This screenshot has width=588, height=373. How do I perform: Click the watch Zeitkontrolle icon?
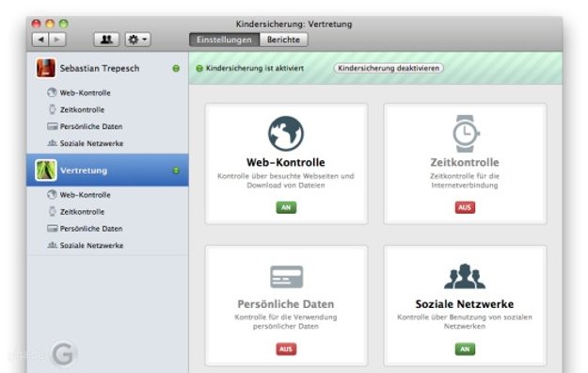pos(466,134)
